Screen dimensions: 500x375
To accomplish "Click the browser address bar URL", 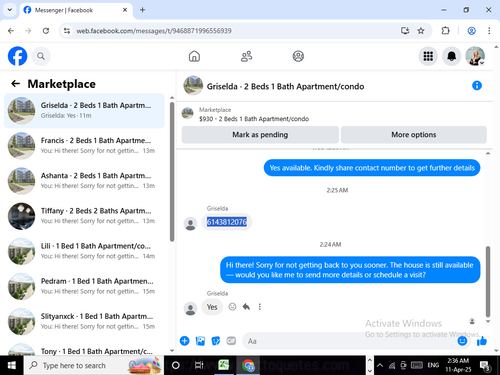I will click(x=154, y=31).
